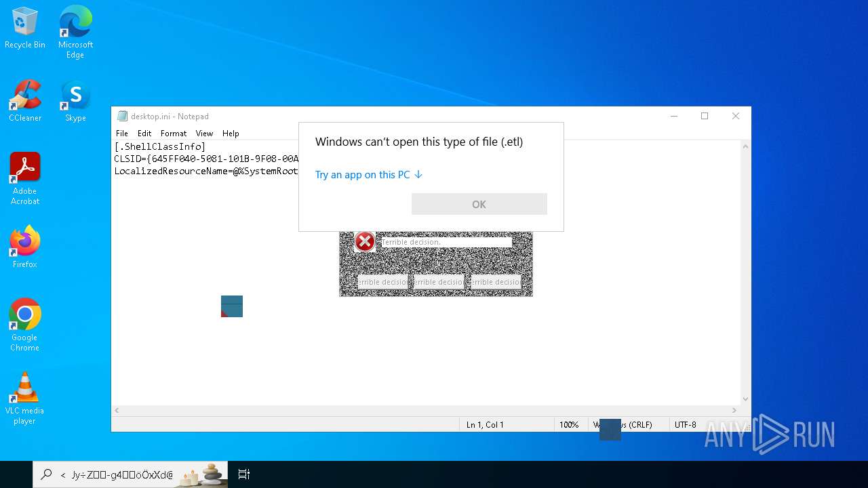Click 'Ln 1, Col 1' status entry

coord(485,425)
